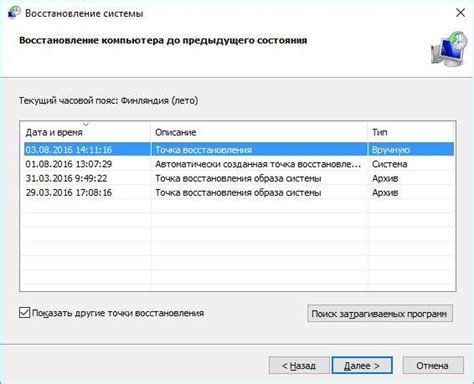Toggle Показать другие точки восстановления checkbox
This screenshot has height=384, width=474.
24,313
